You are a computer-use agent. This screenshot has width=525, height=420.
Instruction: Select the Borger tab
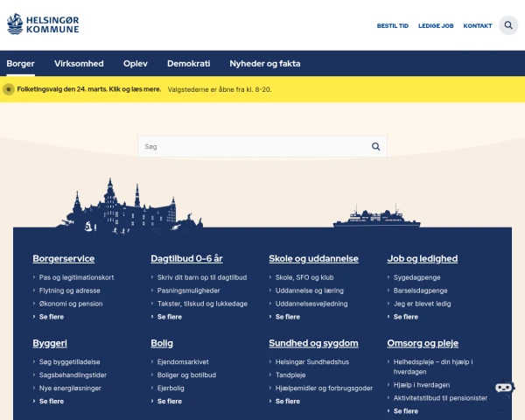[20, 64]
